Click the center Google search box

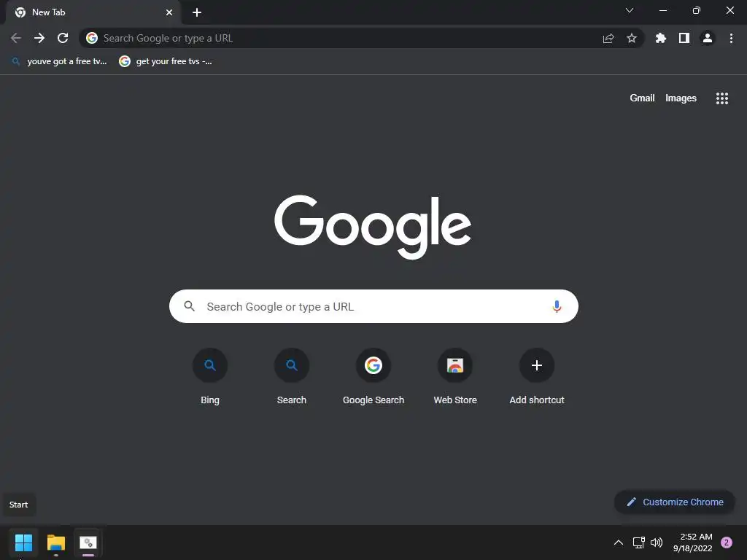click(373, 306)
